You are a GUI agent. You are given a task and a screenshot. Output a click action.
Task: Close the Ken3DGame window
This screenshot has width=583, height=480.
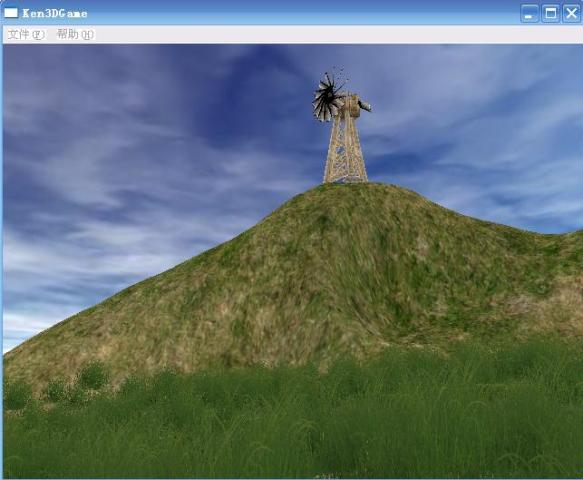[x=571, y=14]
